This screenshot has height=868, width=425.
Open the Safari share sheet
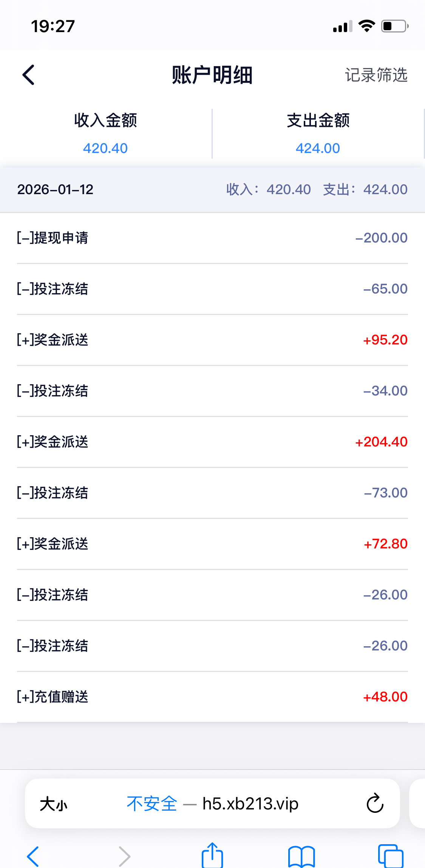coord(212,855)
